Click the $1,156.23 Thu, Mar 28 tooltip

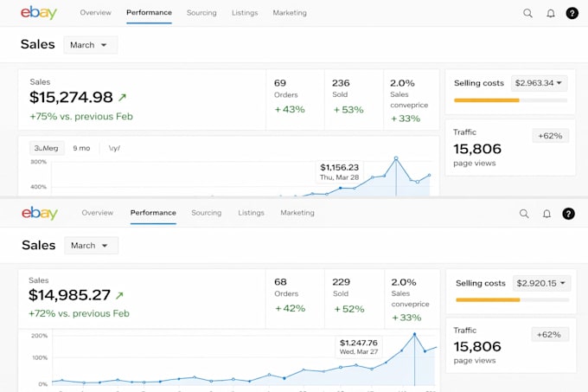[339, 172]
